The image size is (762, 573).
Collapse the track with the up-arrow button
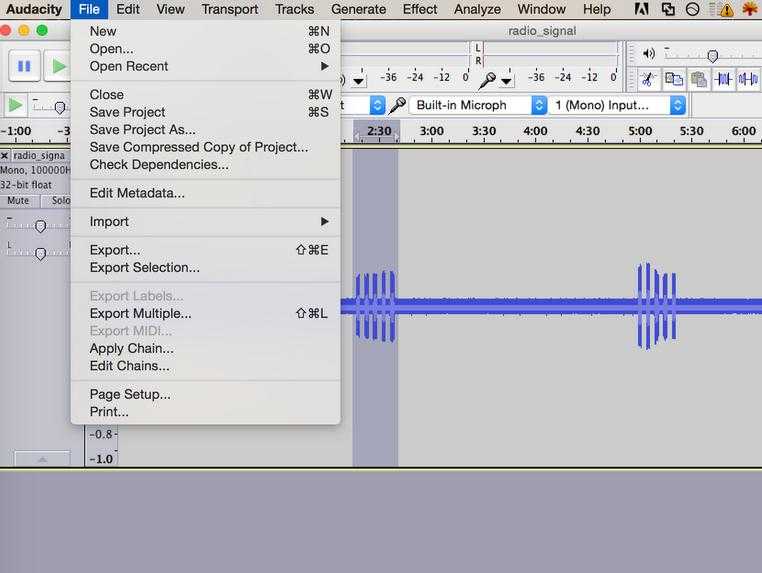pos(42,459)
